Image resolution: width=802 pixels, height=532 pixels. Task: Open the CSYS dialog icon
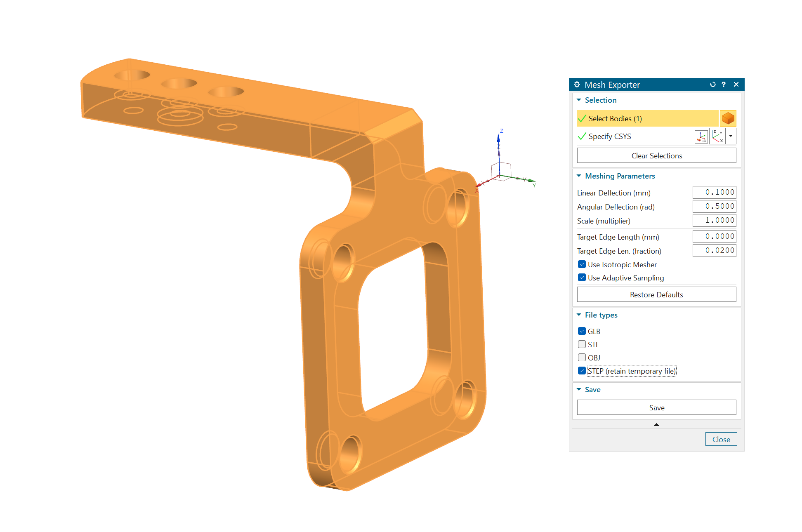(701, 137)
